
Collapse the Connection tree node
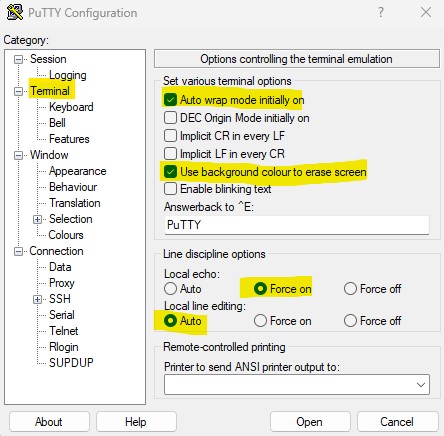click(x=18, y=251)
